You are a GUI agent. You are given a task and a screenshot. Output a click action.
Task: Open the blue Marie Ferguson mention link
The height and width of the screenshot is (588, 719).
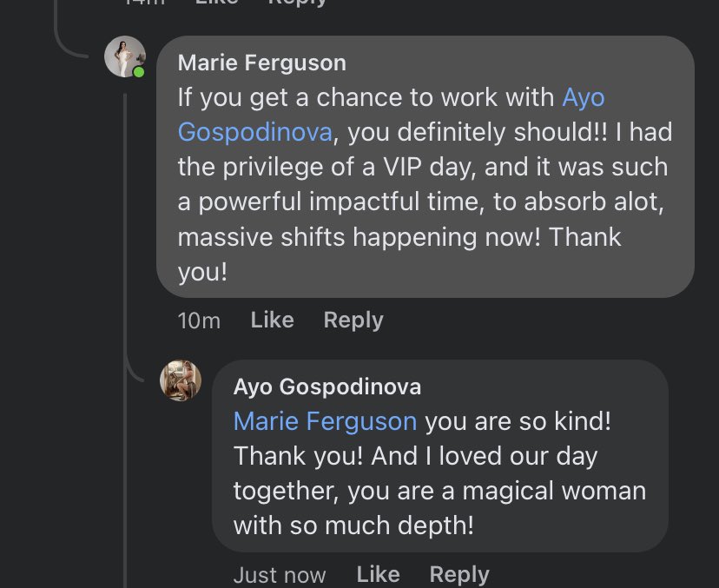pos(325,421)
